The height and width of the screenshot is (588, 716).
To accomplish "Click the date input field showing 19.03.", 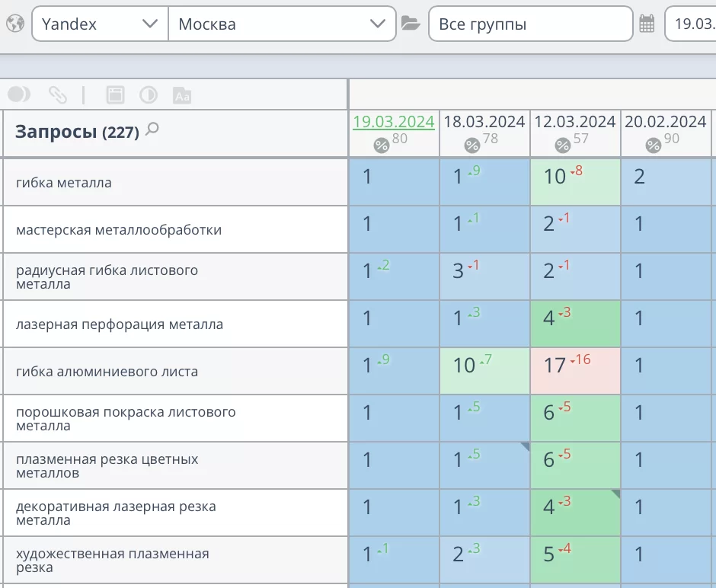I will 689,24.
